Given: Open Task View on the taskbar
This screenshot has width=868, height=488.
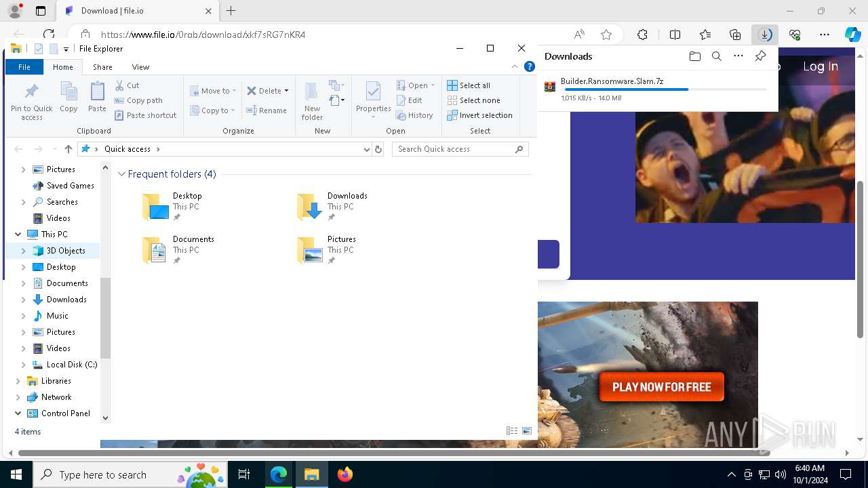Looking at the screenshot, I should click(244, 474).
